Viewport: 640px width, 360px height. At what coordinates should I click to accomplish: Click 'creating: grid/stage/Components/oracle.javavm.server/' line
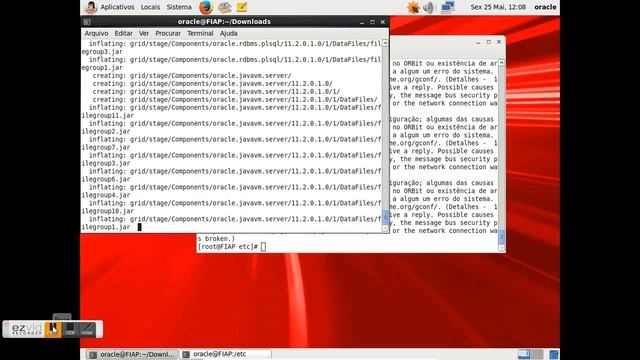click(x=192, y=76)
